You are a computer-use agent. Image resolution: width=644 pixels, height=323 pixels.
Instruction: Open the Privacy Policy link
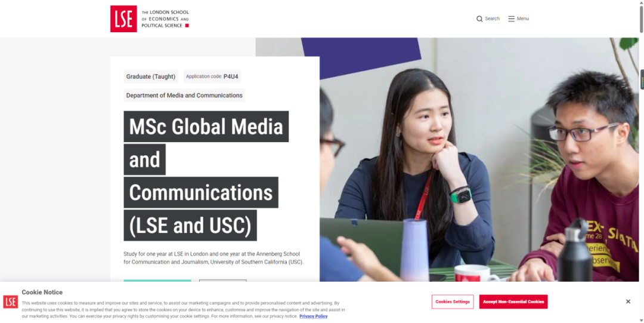[x=314, y=316]
